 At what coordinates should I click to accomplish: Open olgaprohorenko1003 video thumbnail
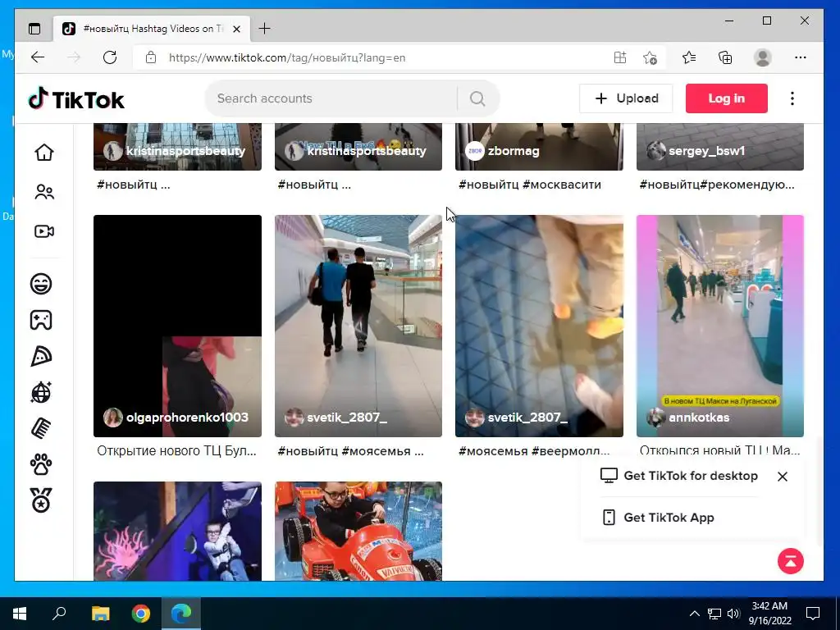177,326
